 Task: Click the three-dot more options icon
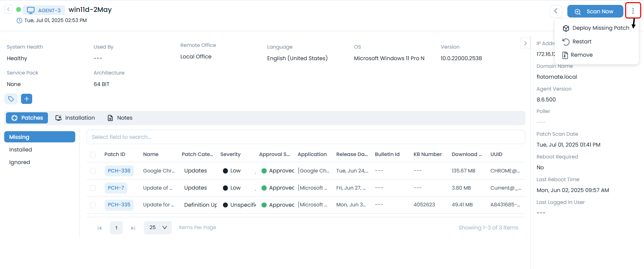pos(633,11)
